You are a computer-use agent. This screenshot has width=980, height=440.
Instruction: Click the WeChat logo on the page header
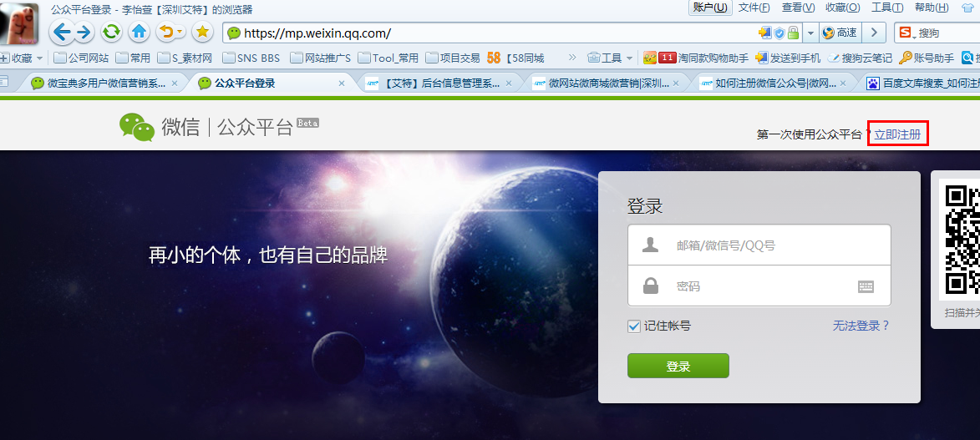coord(137,127)
